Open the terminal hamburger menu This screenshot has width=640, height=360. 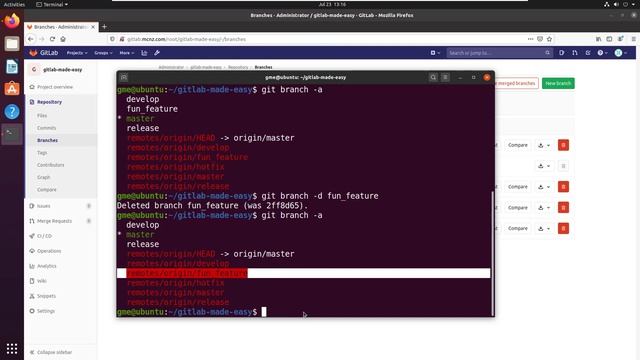point(445,78)
